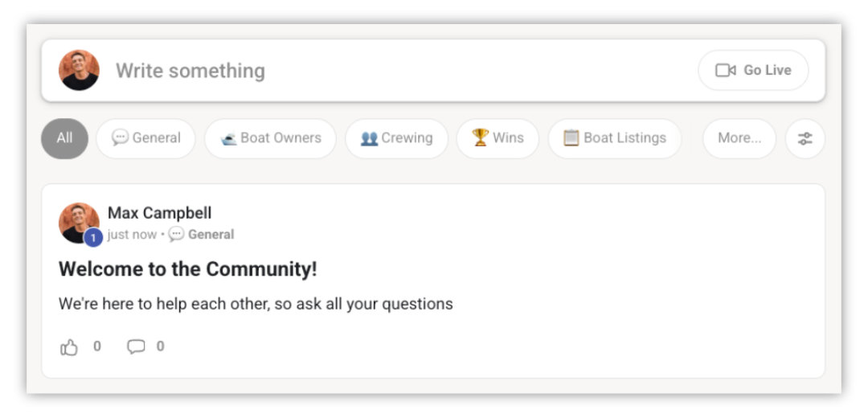Click the comment bubble icon on post

pos(137,347)
